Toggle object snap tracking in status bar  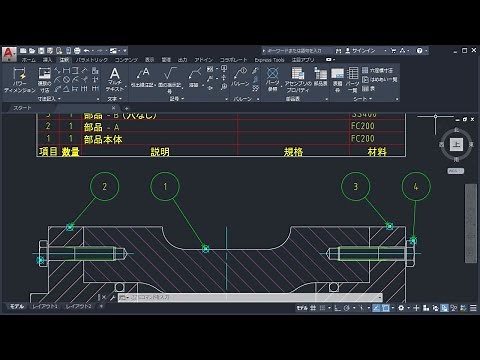tap(376, 308)
